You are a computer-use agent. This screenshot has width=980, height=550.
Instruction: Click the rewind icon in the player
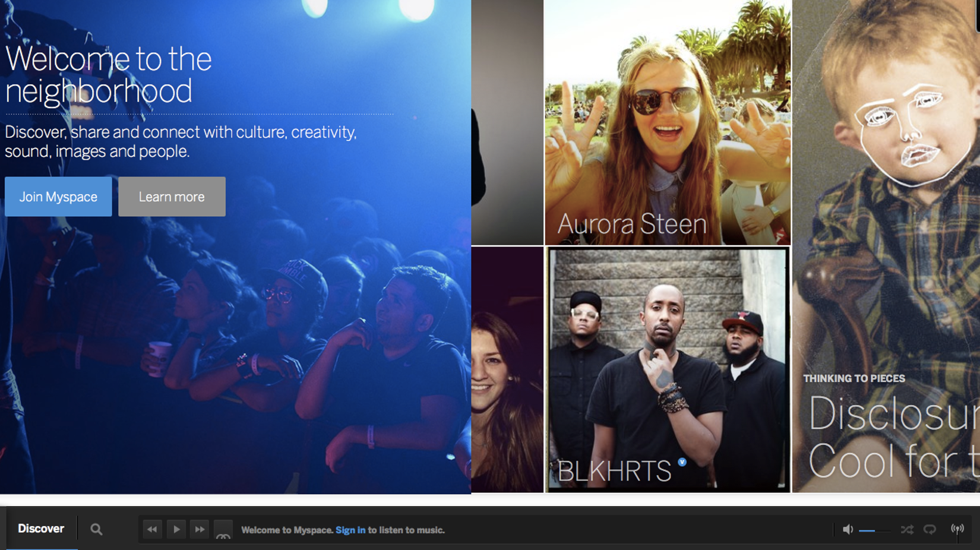click(152, 529)
